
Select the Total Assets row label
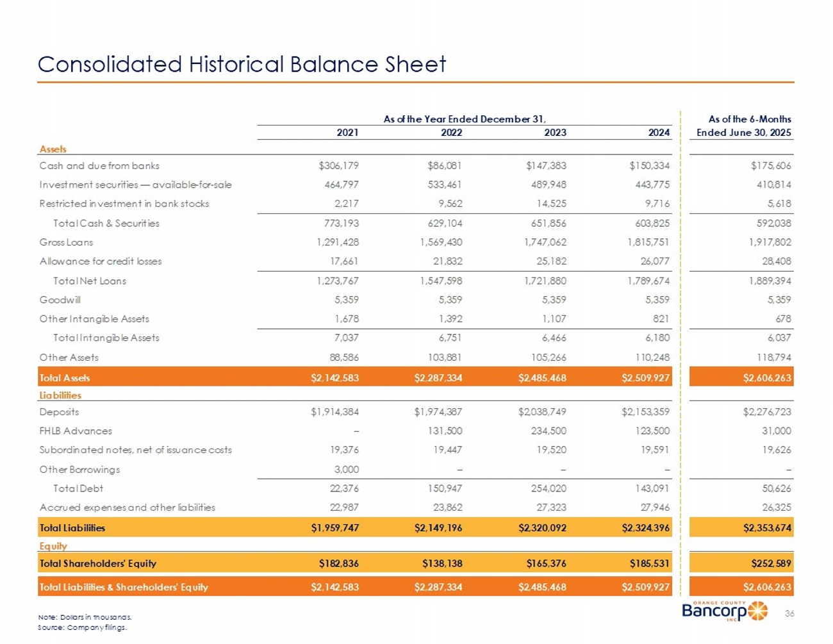65,378
